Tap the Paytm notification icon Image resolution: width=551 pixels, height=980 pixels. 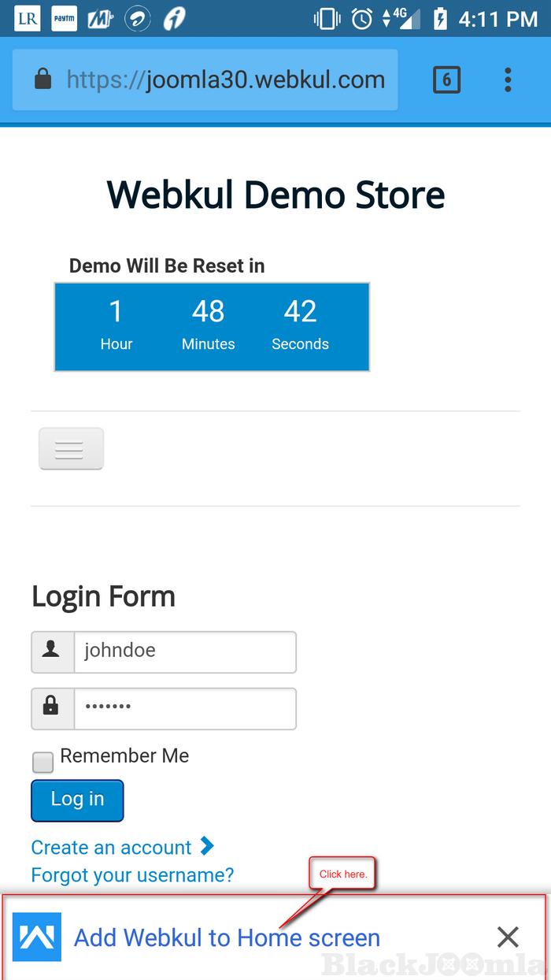pos(64,19)
